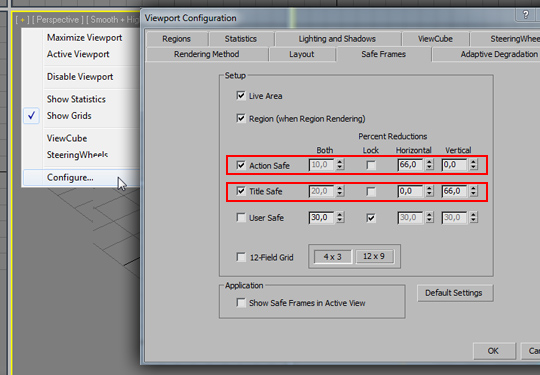
Task: Click the Action Safe Both spinner
Action: click(x=340, y=165)
